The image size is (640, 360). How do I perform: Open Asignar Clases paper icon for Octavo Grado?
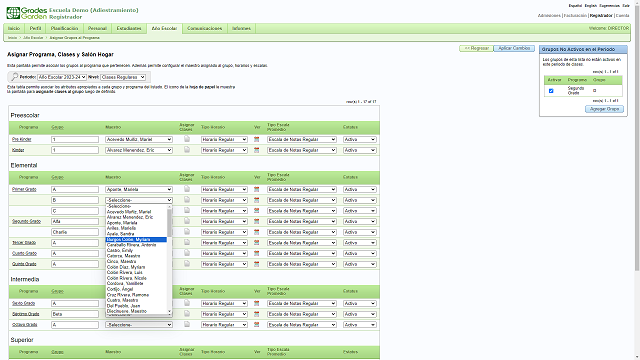[x=187, y=324]
